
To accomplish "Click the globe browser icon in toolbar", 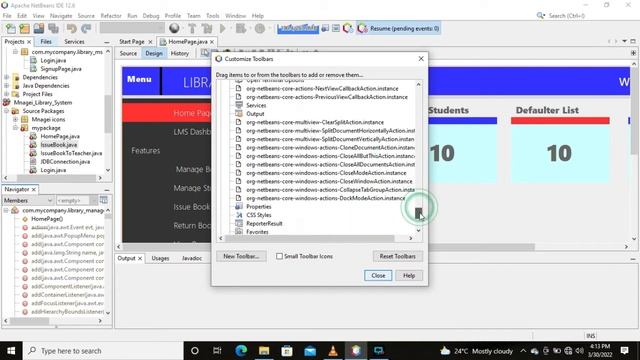I will 174,28.
